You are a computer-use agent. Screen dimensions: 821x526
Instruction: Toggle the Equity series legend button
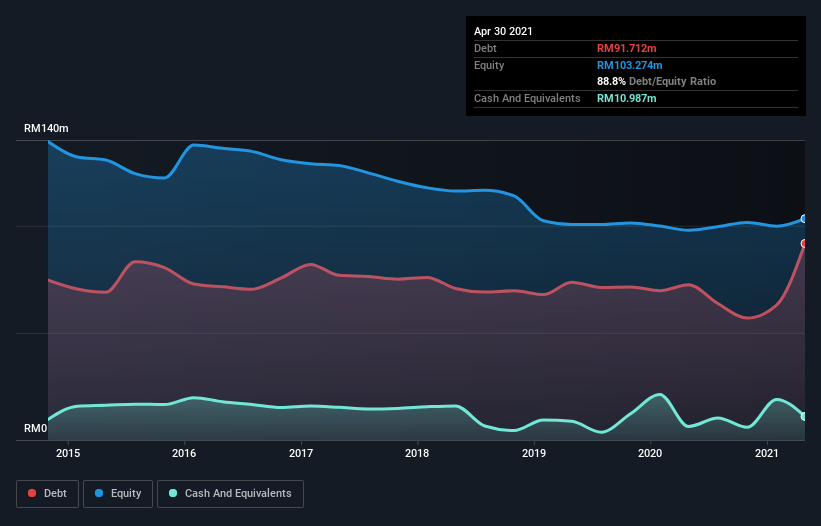click(x=118, y=494)
